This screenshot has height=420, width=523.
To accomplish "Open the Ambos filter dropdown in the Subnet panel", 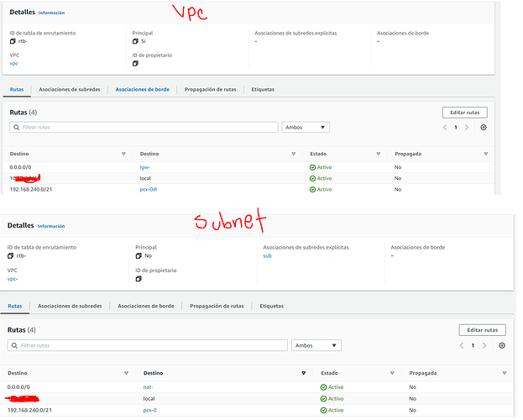I will pos(316,345).
